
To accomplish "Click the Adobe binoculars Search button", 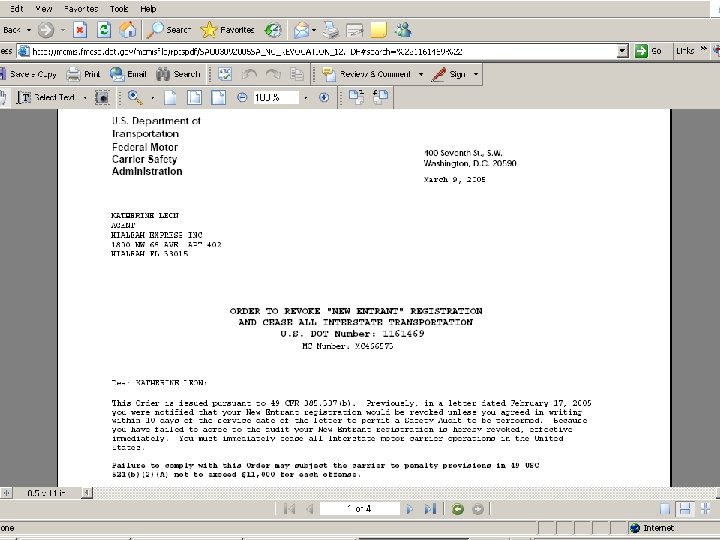I will pyautogui.click(x=178, y=74).
